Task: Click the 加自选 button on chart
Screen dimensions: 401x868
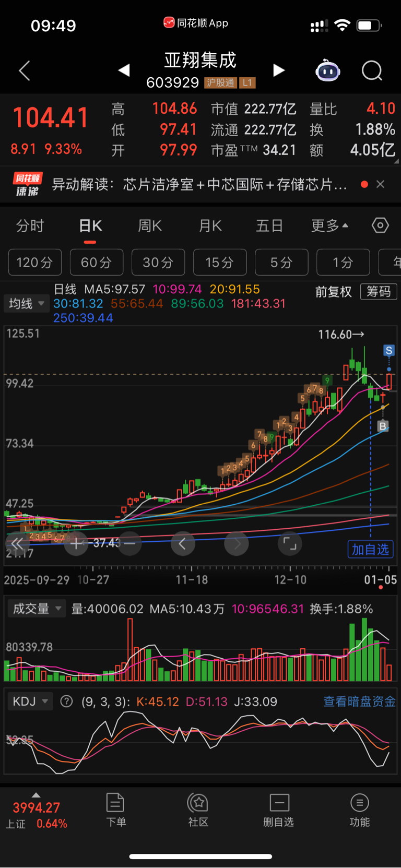Action: (370, 549)
